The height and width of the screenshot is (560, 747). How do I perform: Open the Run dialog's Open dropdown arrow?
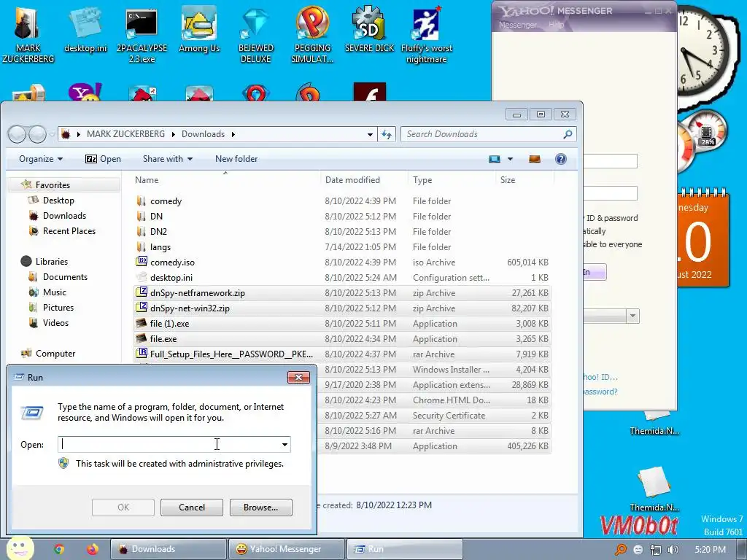point(285,444)
